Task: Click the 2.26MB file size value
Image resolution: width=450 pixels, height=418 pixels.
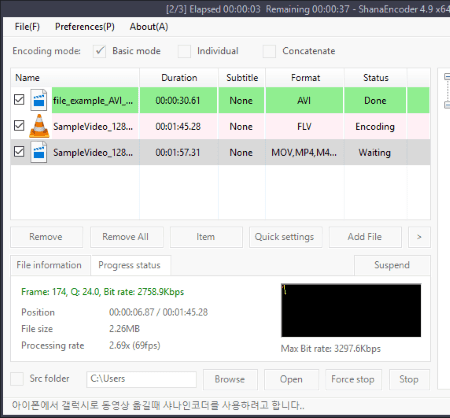Action: coord(124,329)
